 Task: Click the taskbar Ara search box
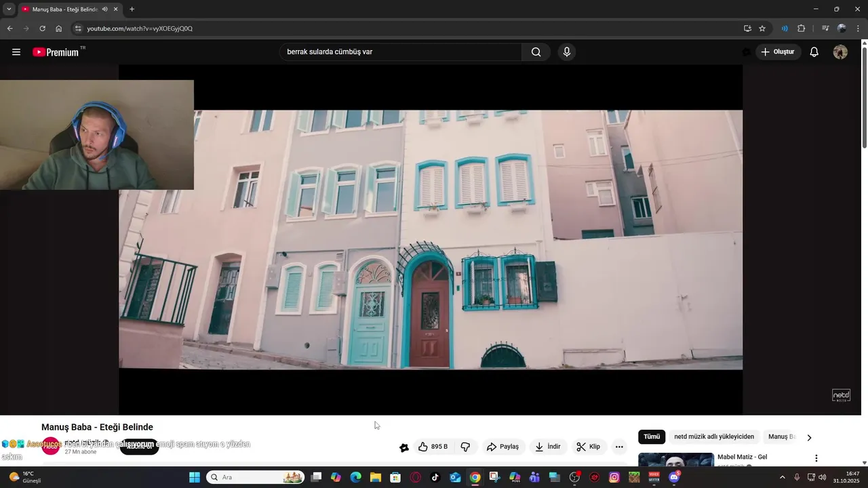click(x=255, y=477)
